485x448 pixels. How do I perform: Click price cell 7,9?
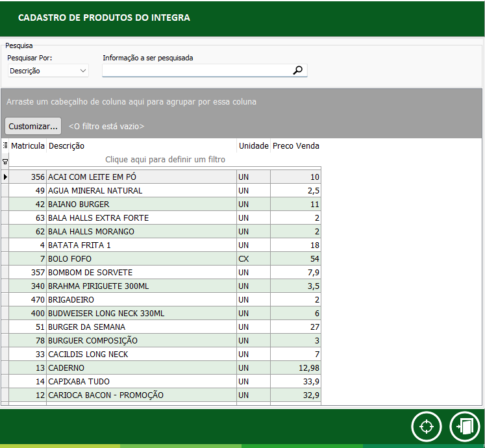pos(295,272)
